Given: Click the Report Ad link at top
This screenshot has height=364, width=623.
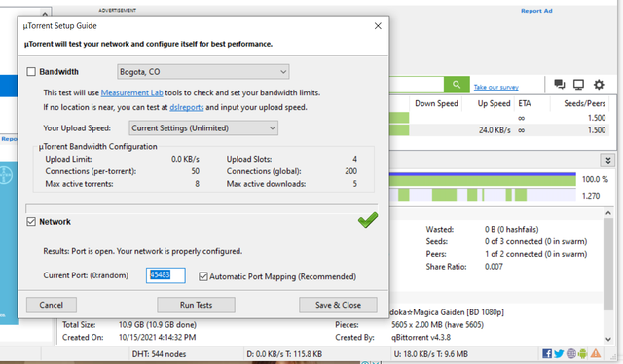Looking at the screenshot, I should click(x=536, y=11).
